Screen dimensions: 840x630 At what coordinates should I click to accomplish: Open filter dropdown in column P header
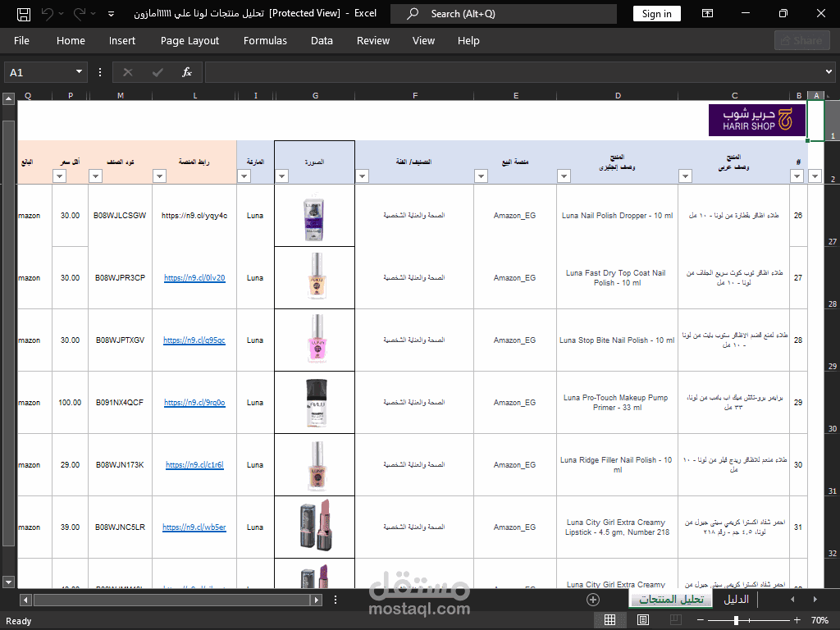pyautogui.click(x=59, y=176)
